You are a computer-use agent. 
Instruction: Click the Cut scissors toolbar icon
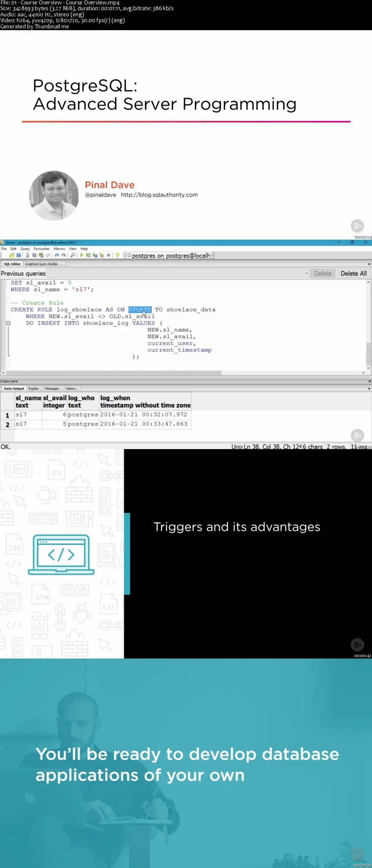pos(27,255)
